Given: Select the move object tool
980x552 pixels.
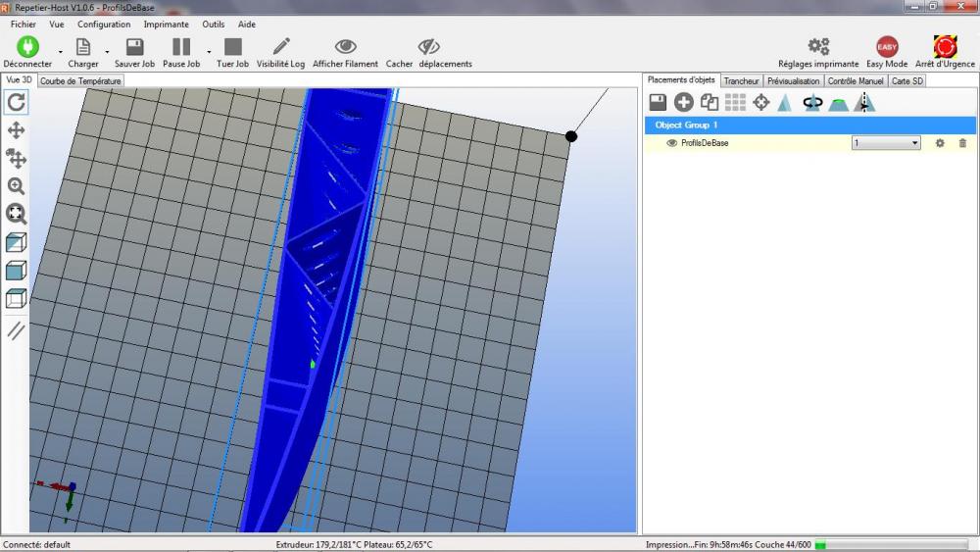Looking at the screenshot, I should [16, 158].
